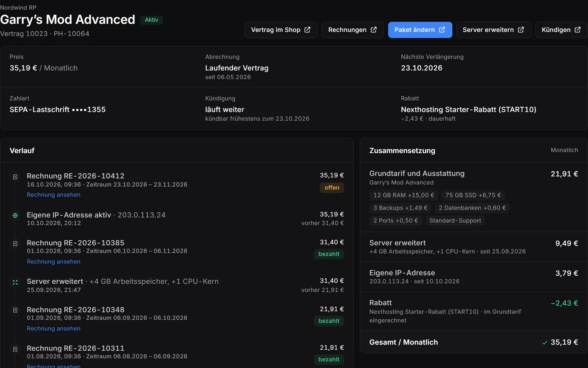This screenshot has height=368, width=588.
Task: Click Vertrag 10023 · PH-10064 text
Action: 45,33
